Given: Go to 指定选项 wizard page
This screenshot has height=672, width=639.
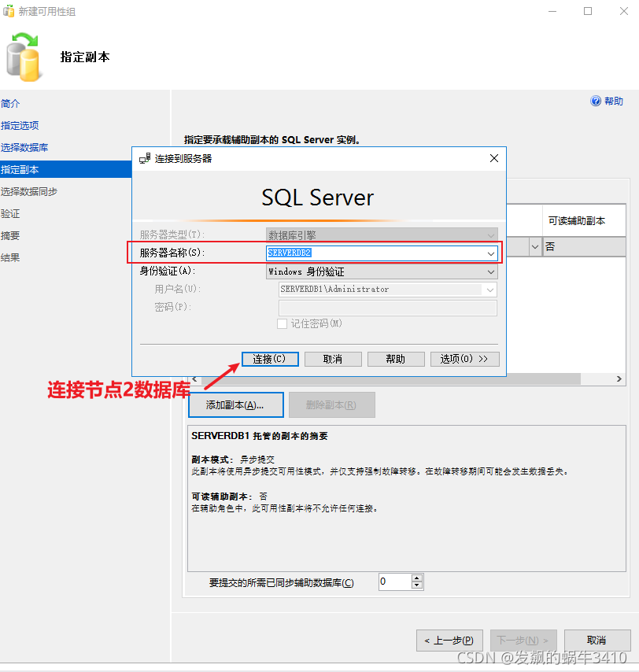Looking at the screenshot, I should click(x=20, y=126).
